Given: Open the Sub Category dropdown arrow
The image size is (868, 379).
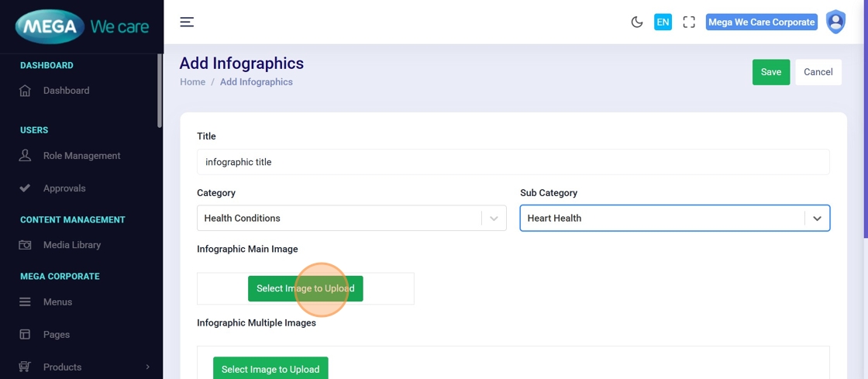Looking at the screenshot, I should (817, 219).
